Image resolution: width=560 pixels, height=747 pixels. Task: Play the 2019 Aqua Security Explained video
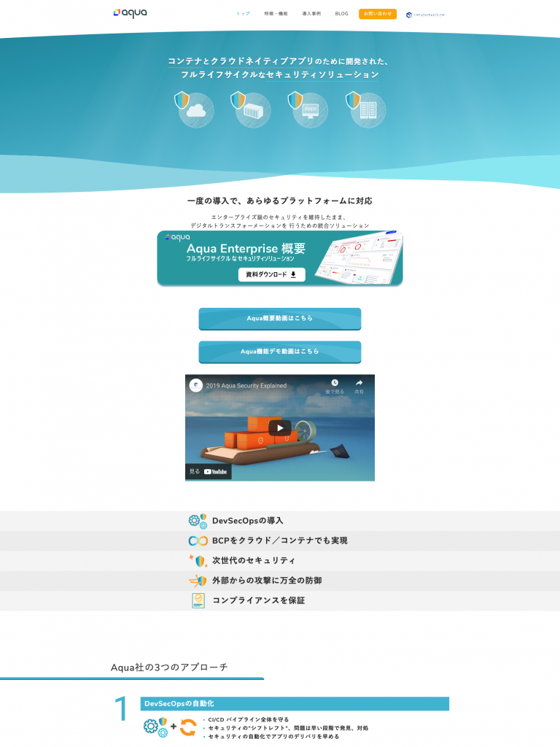tap(280, 427)
